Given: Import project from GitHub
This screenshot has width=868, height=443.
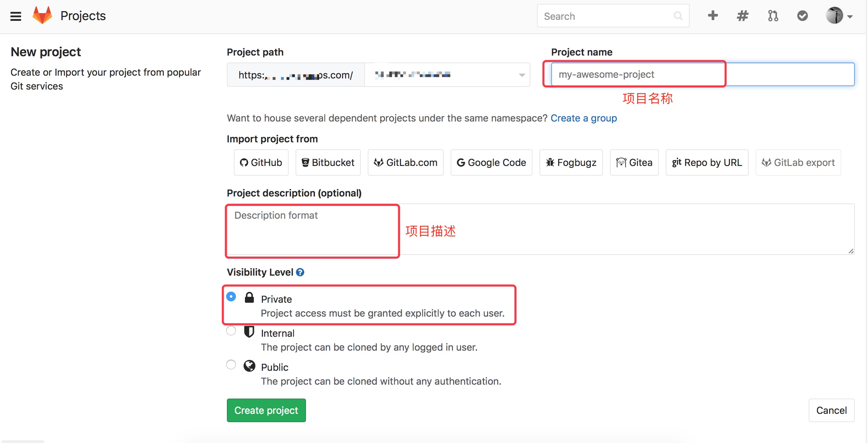Looking at the screenshot, I should [261, 162].
